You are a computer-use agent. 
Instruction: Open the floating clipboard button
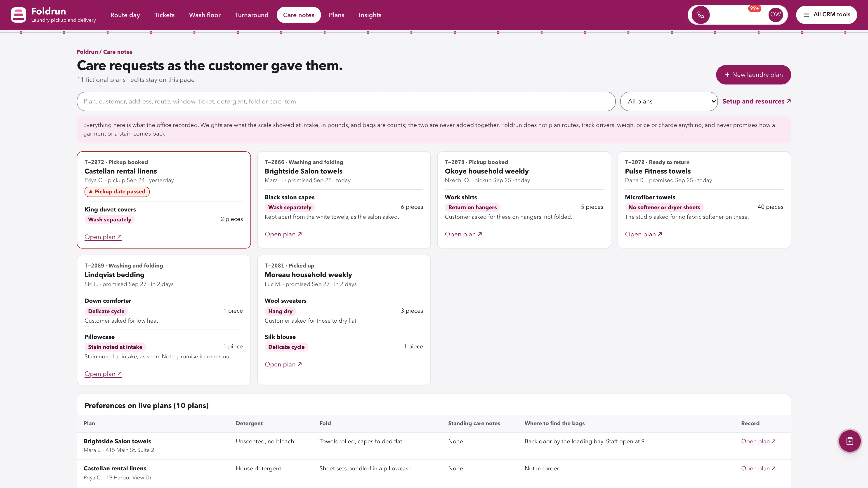(849, 441)
